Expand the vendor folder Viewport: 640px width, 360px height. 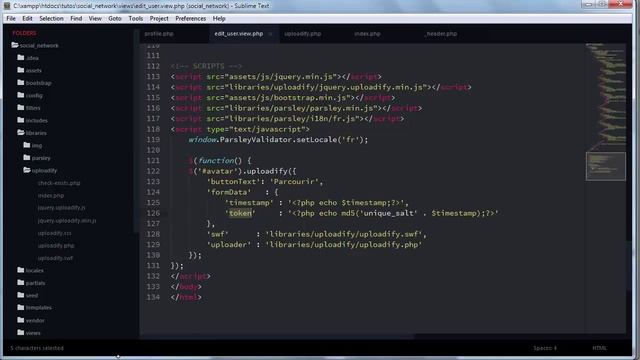point(21,320)
